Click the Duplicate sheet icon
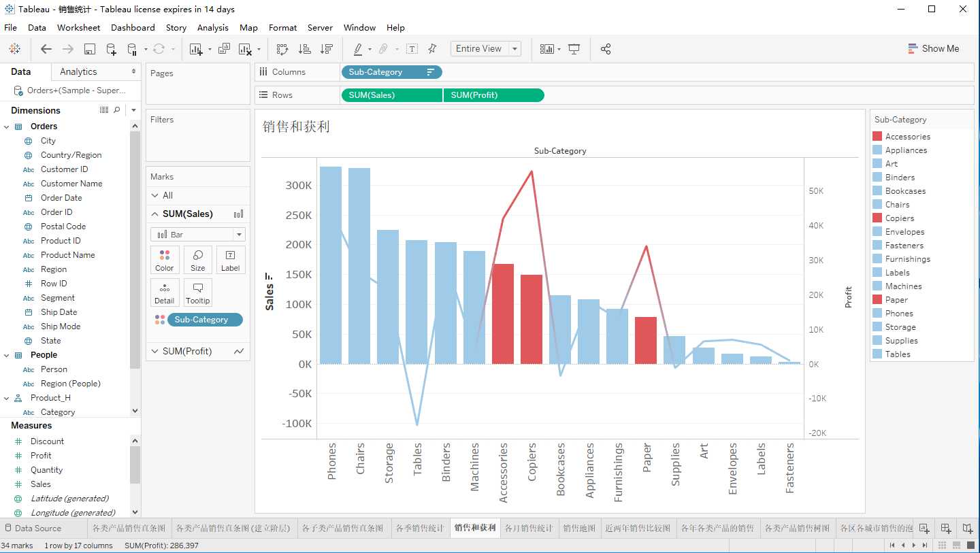This screenshot has width=980, height=553. tap(224, 49)
